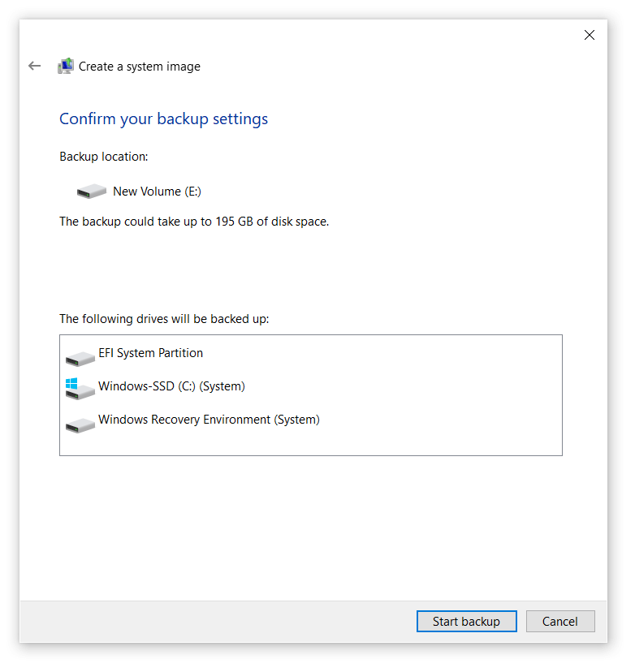Click 'The following drives will be backed up:' label

pyautogui.click(x=164, y=319)
